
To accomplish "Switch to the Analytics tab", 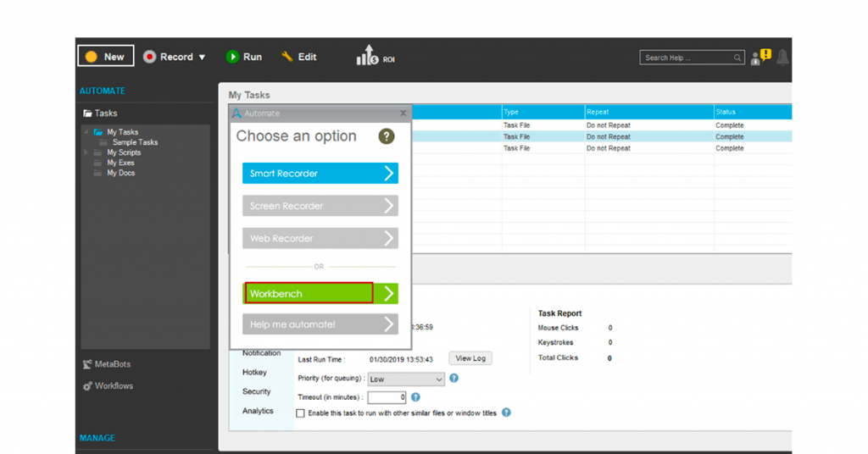I will [258, 411].
